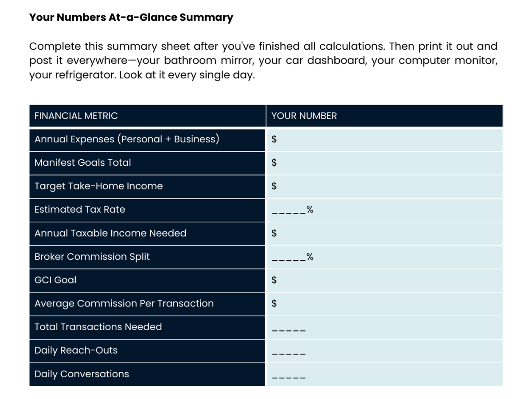Screen dimensions: 532x399
Task: Click the GCI Goal dollar amount field
Action: [x=384, y=280]
